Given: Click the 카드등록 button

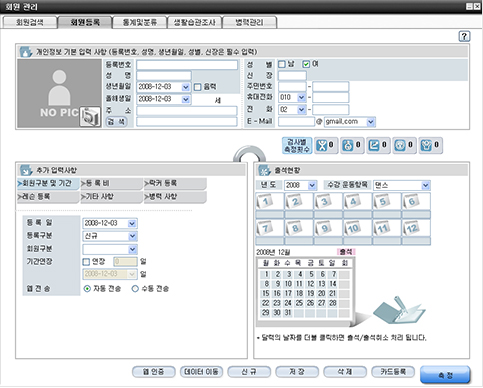Looking at the screenshot, I should tap(393, 372).
